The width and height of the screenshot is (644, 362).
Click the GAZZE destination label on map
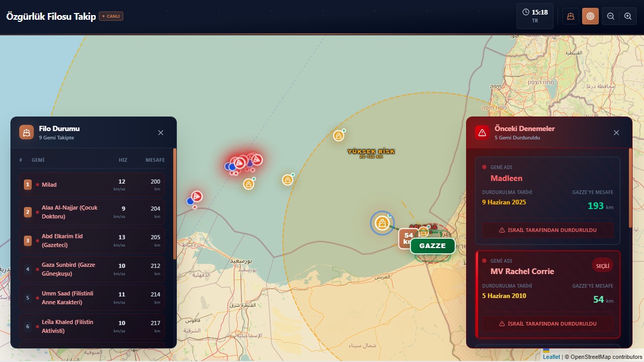[432, 246]
